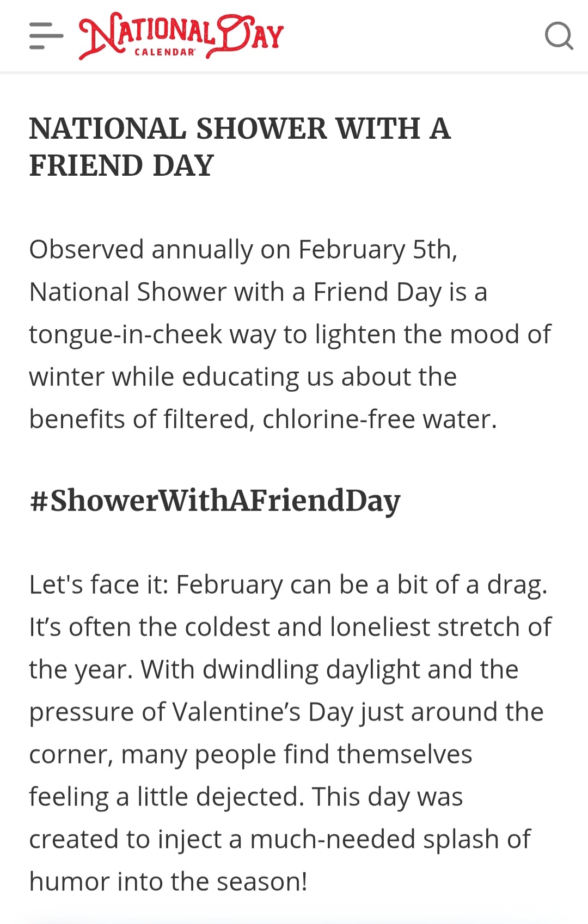Click the word "FRIEND DAY" in the title

coord(121,166)
